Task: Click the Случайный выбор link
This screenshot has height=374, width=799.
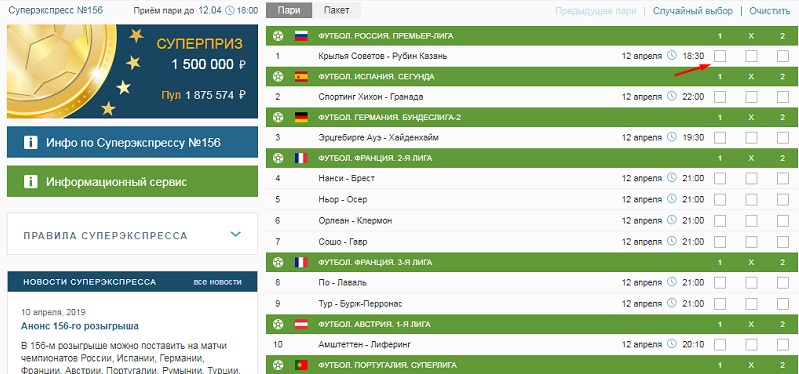Action: pos(693,11)
